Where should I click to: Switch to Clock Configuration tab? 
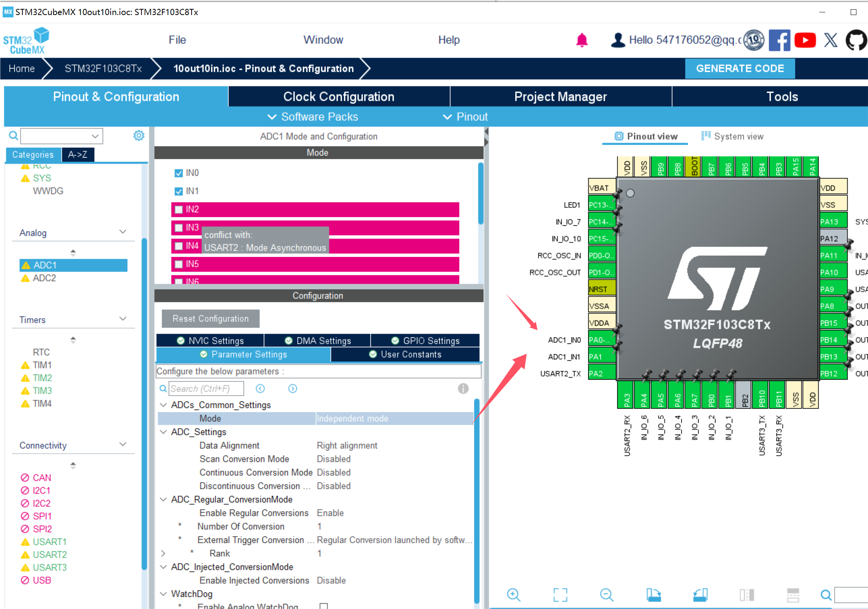click(339, 96)
